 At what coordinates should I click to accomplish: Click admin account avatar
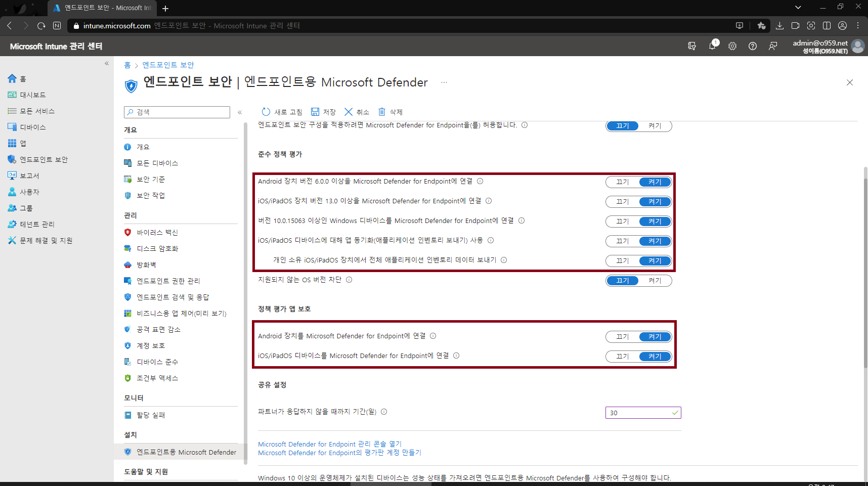(857, 46)
